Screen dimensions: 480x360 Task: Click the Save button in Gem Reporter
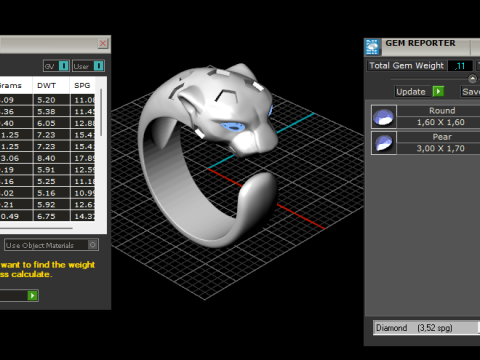click(x=470, y=92)
